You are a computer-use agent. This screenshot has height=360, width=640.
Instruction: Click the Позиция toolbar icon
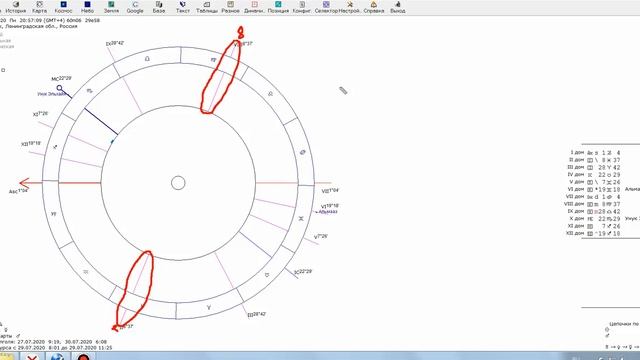point(278,7)
